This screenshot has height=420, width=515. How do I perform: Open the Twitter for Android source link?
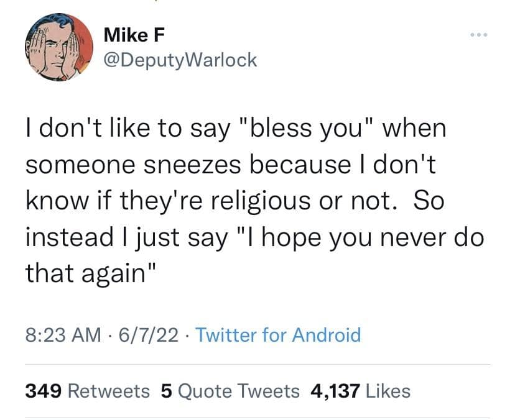click(x=278, y=336)
